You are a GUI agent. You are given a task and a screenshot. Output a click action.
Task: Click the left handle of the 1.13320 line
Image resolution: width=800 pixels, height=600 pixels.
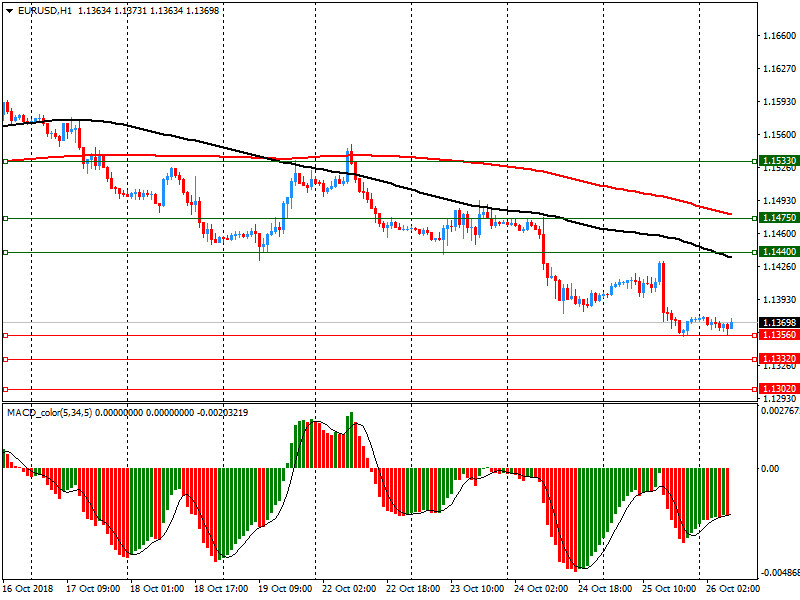point(6,359)
